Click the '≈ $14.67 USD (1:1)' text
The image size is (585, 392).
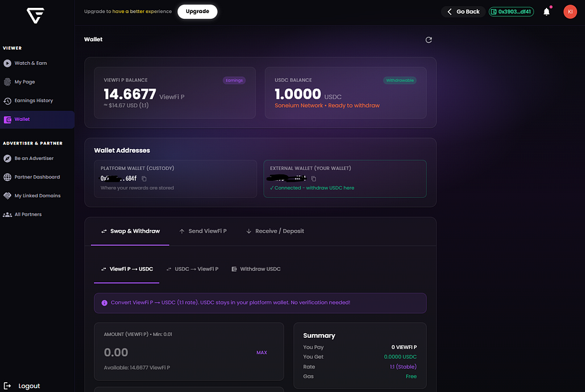click(x=126, y=106)
